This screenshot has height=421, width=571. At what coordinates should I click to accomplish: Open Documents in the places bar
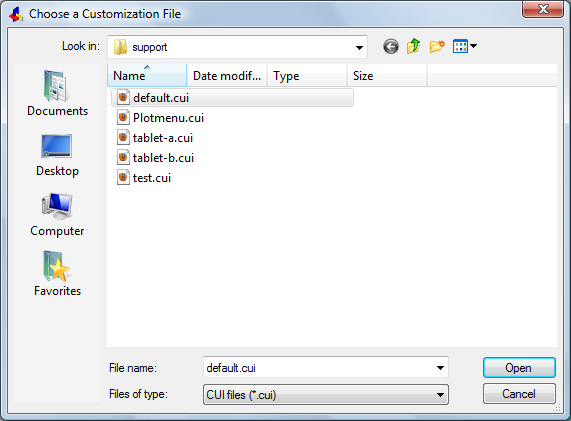tap(58, 93)
